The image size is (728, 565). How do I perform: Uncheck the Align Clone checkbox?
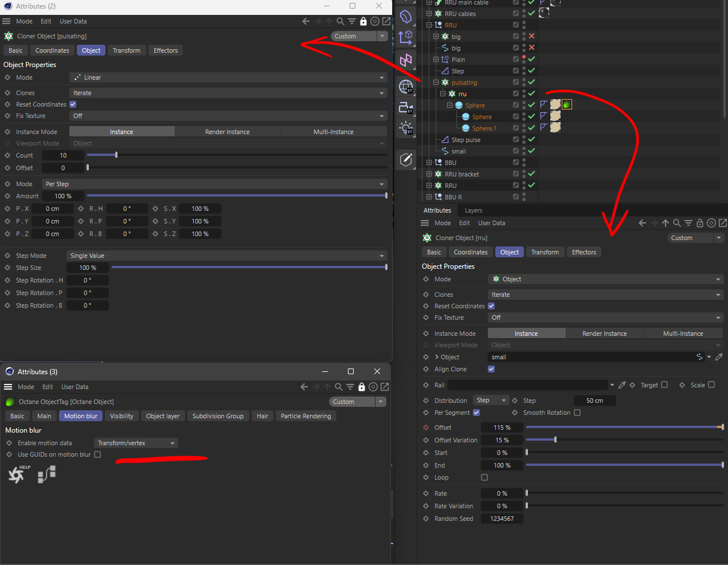(x=491, y=369)
